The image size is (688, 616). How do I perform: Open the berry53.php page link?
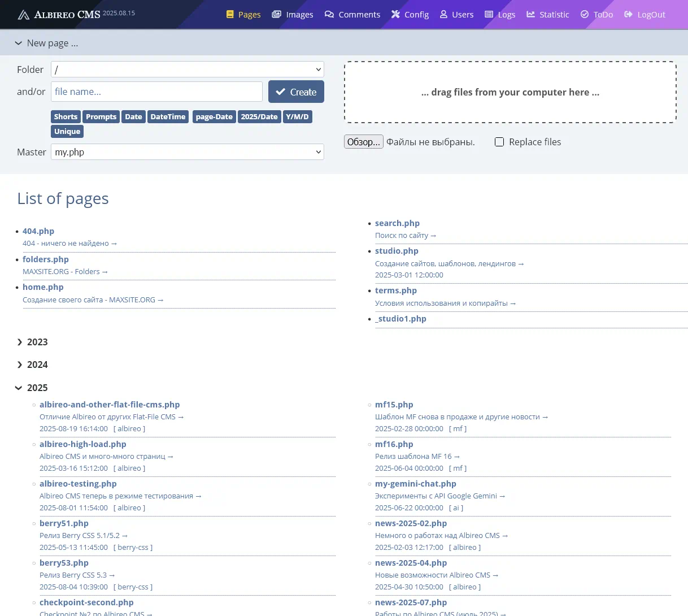point(64,562)
